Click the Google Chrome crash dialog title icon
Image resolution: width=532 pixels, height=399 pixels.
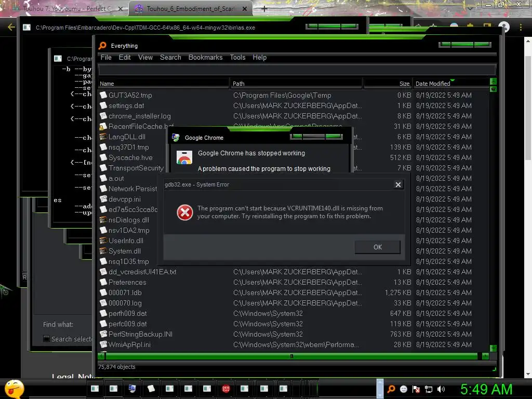tap(176, 137)
